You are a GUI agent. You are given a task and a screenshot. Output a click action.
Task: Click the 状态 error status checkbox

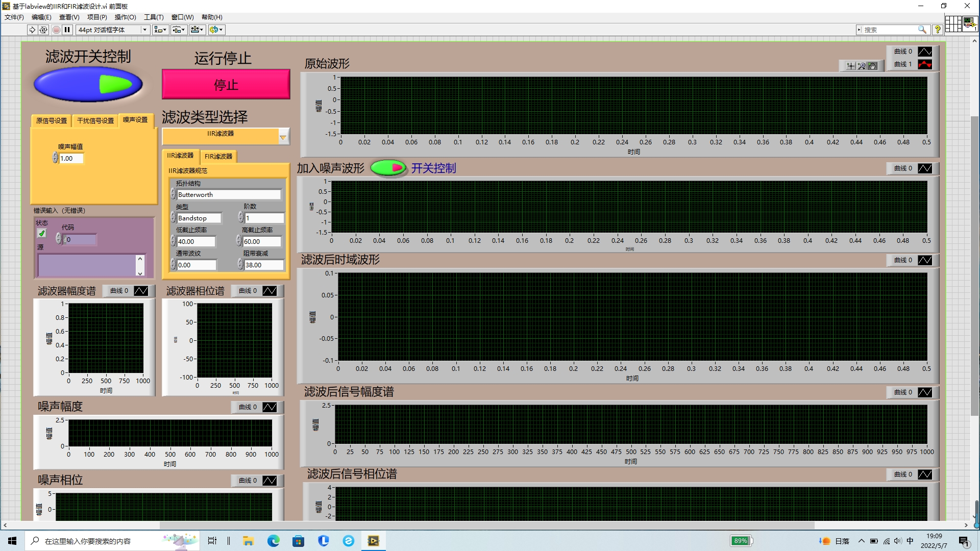tap(42, 233)
